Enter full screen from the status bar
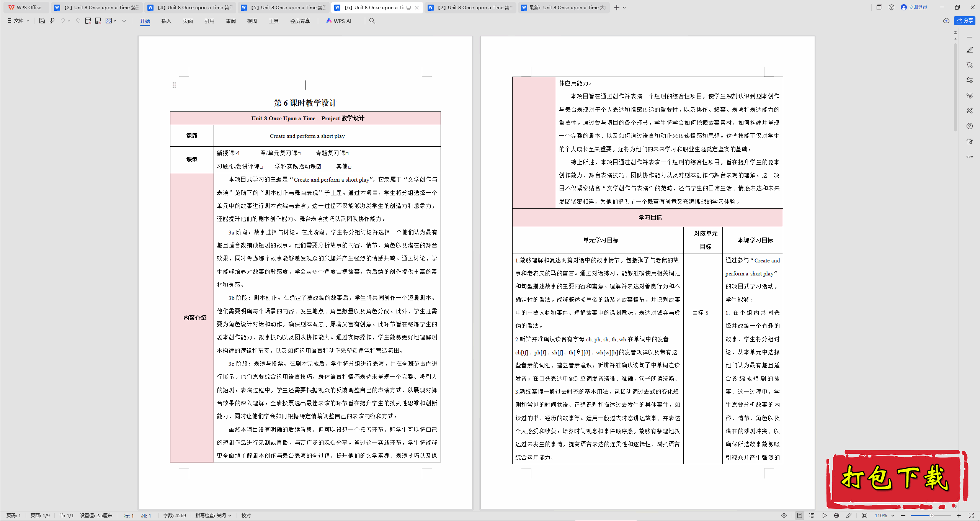Viewport: 980px width, 521px height. click(971, 516)
